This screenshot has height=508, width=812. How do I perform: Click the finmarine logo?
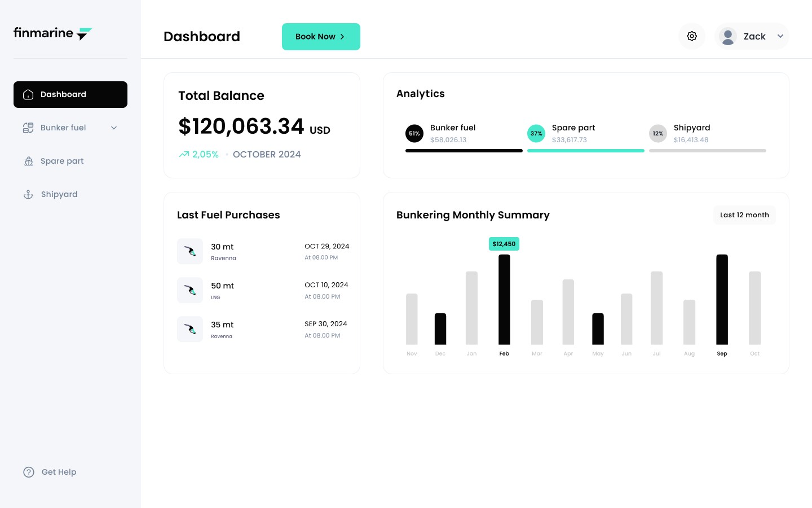point(52,33)
